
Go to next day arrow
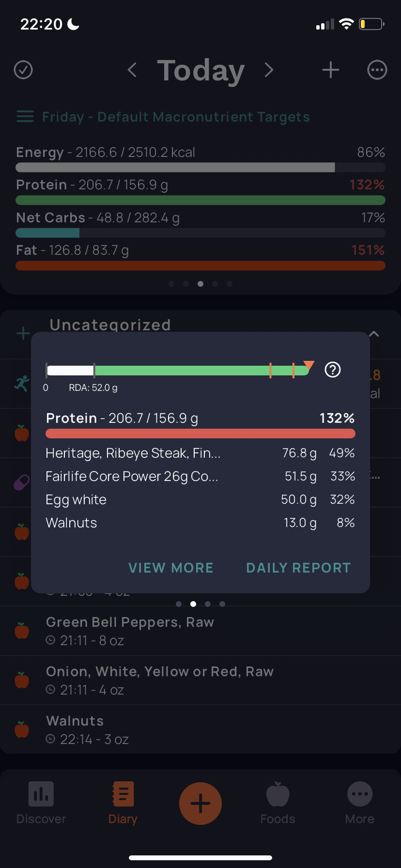269,70
